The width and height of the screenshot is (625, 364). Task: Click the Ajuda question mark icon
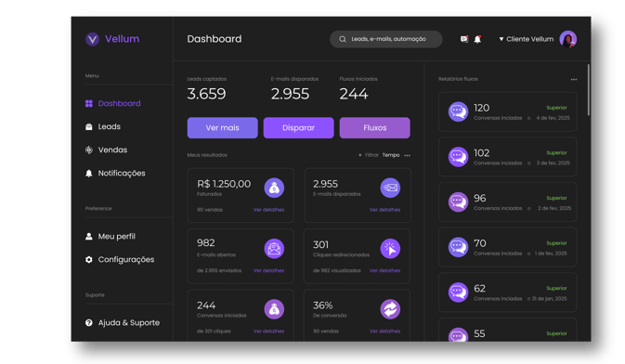click(89, 322)
